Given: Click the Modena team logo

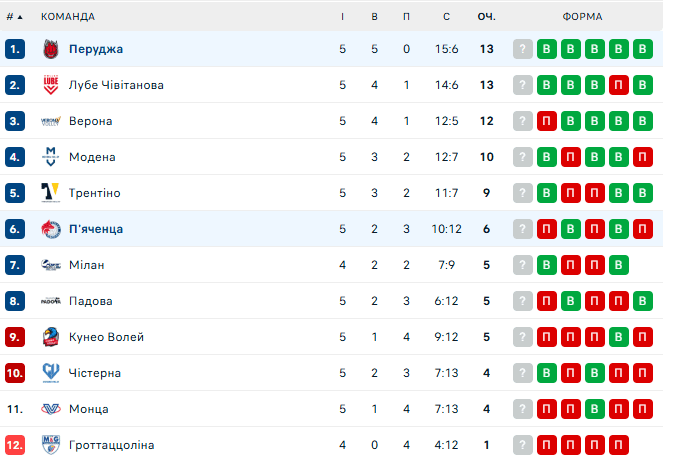Looking at the screenshot, I should [51, 157].
